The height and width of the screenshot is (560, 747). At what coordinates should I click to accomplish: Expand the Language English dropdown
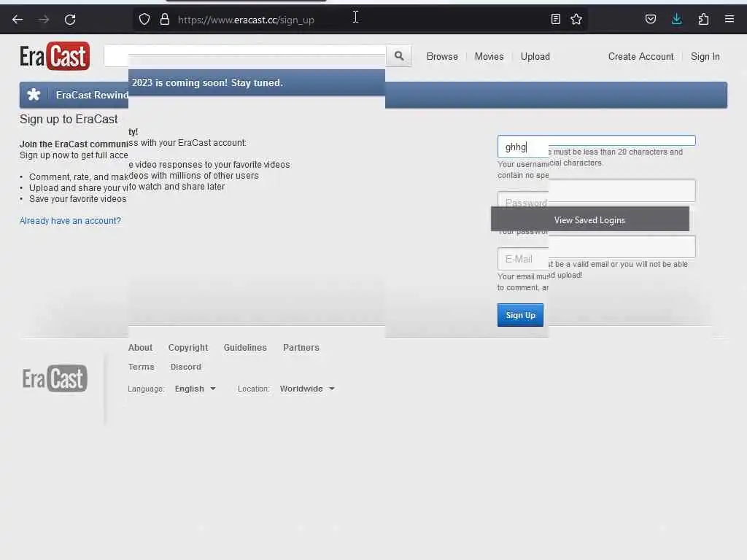196,389
